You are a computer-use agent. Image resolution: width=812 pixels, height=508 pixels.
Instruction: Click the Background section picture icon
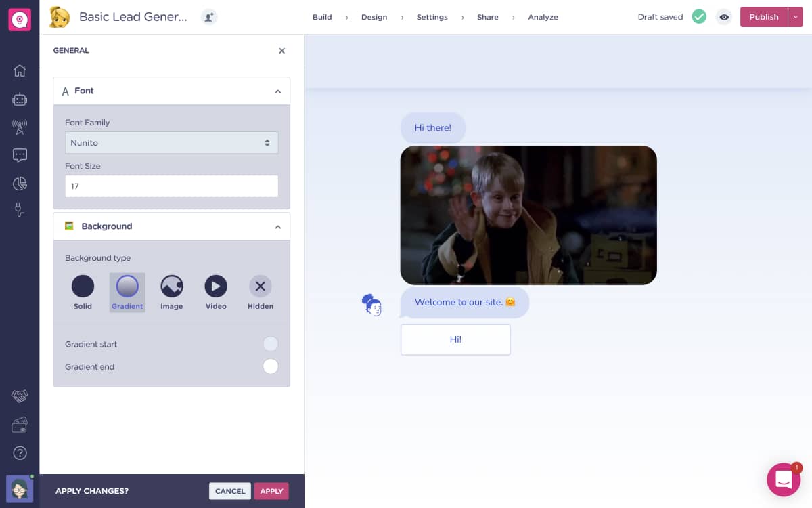[x=69, y=226]
